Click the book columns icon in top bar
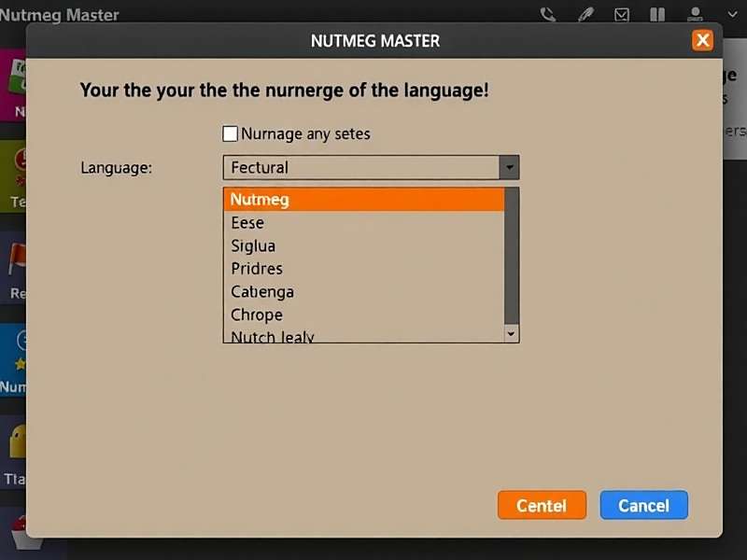747x560 pixels. click(657, 14)
